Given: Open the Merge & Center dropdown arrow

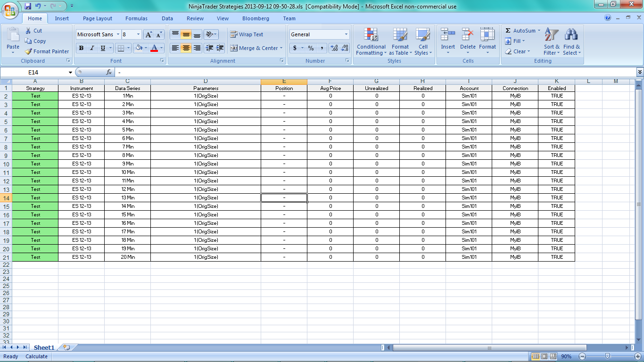Looking at the screenshot, I should click(x=281, y=48).
